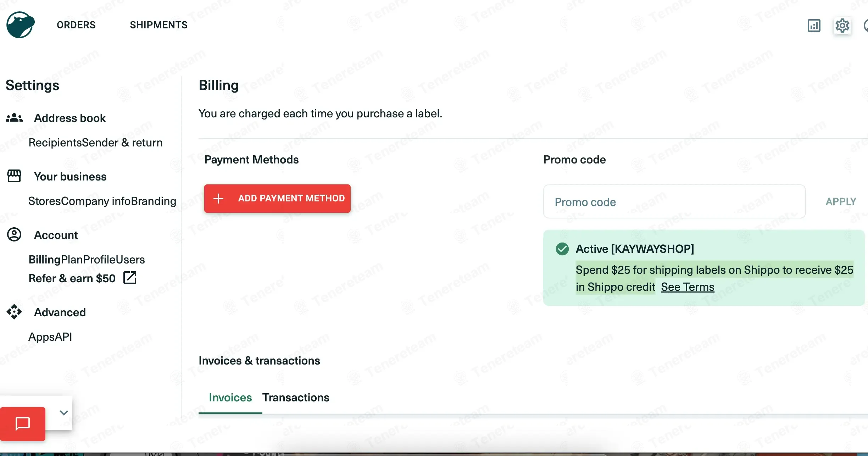Switch to the Transactions tab
Viewport: 868px width, 456px height.
tap(296, 397)
